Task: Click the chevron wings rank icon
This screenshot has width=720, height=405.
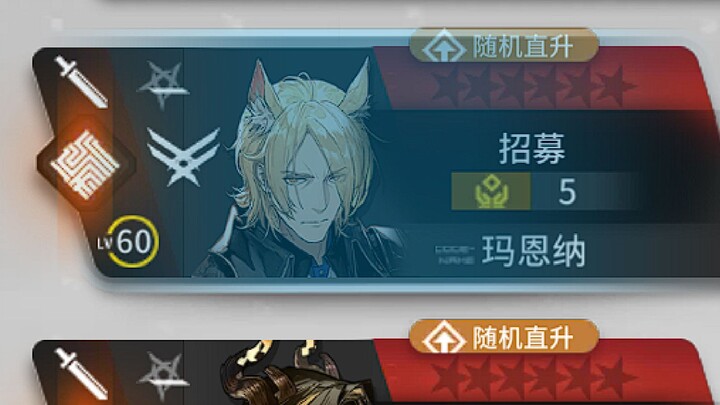Action: (x=183, y=157)
